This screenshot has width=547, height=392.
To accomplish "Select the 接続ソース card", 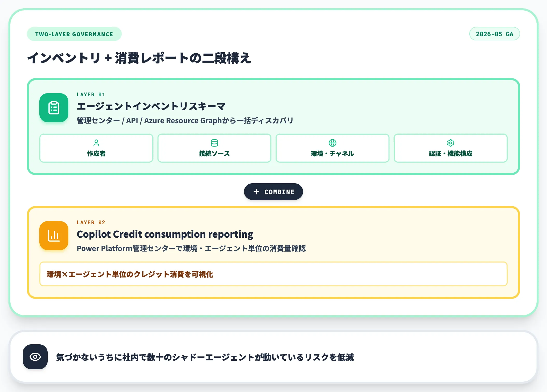I will pyautogui.click(x=214, y=148).
